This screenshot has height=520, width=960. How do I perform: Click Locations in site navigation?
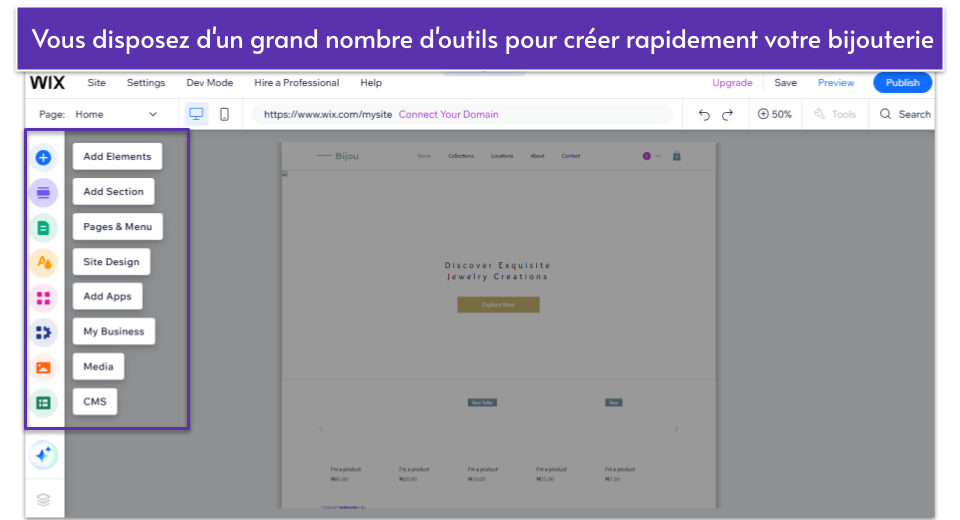pyautogui.click(x=502, y=156)
